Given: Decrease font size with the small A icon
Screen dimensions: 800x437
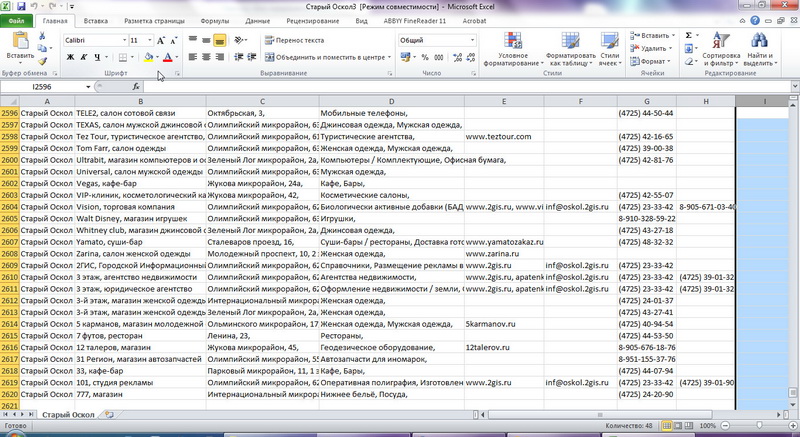Looking at the screenshot, I should [x=173, y=40].
